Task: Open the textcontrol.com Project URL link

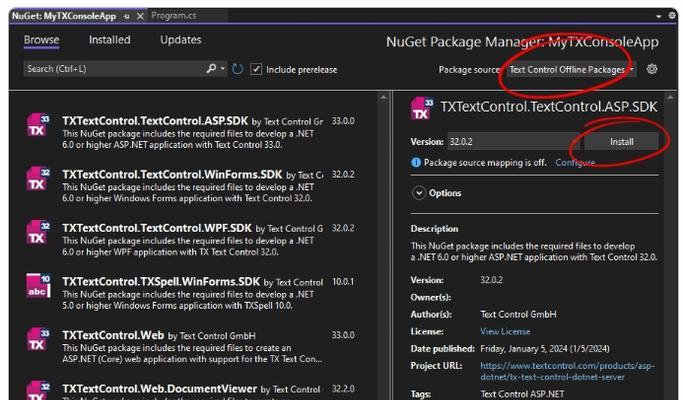Action: coord(567,371)
